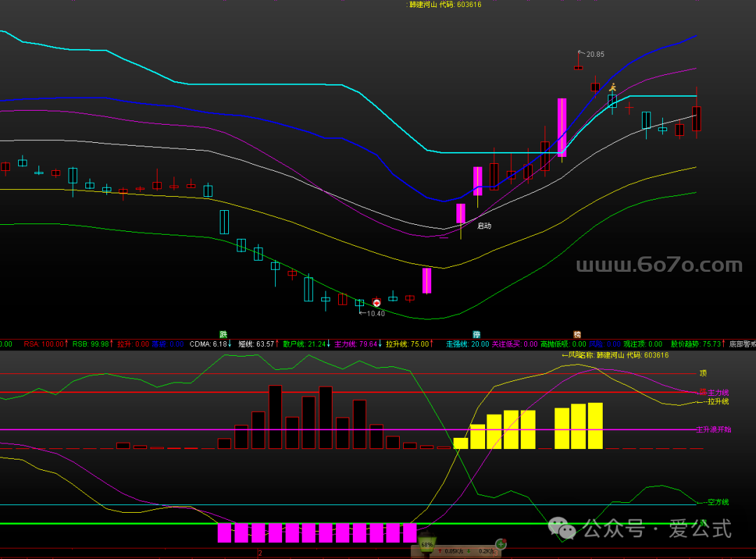
Task: Click the WeChat logo in watermark
Action: tap(563, 527)
